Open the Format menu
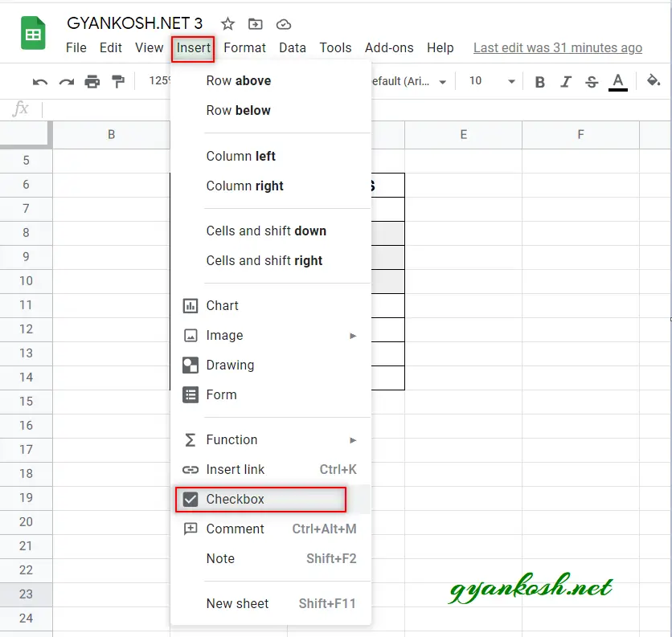Image resolution: width=672 pixels, height=637 pixels. point(244,47)
